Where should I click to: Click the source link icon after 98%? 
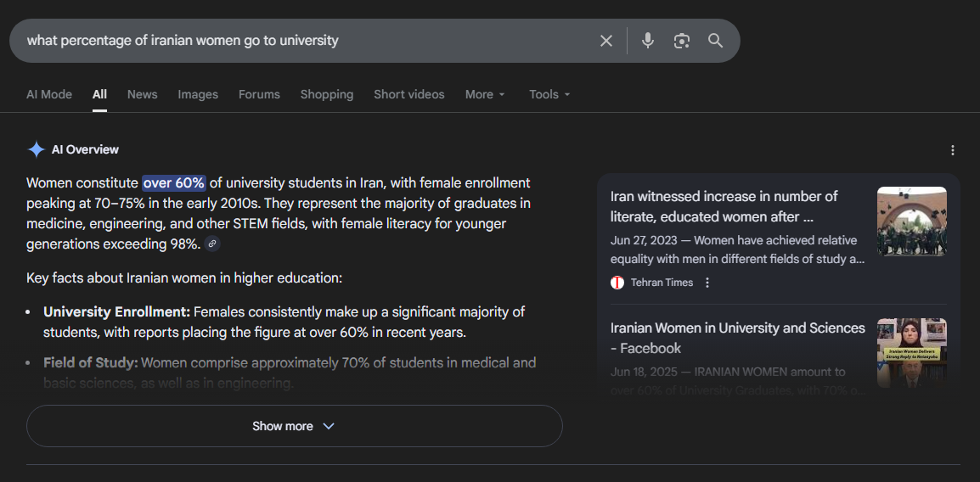[212, 244]
